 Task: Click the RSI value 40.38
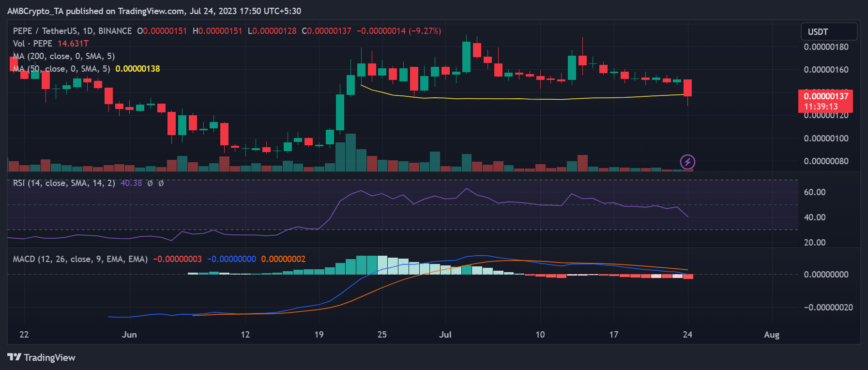(131, 183)
